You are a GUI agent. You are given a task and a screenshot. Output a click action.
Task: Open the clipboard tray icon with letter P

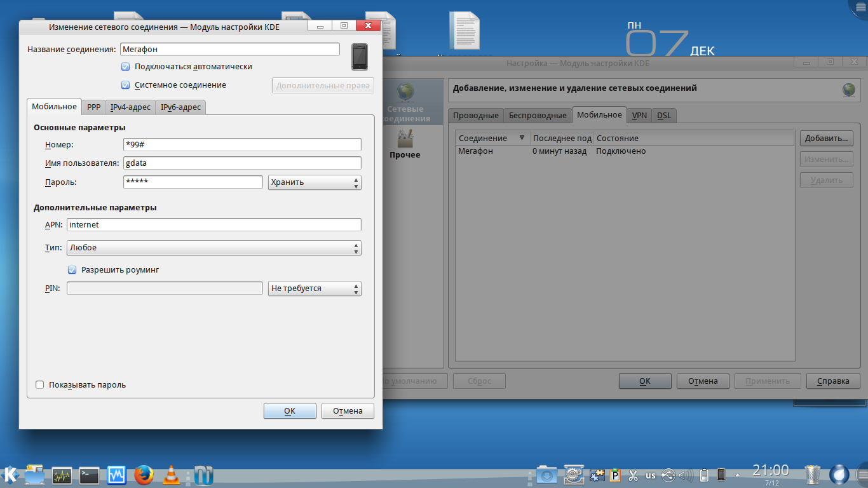pos(615,475)
